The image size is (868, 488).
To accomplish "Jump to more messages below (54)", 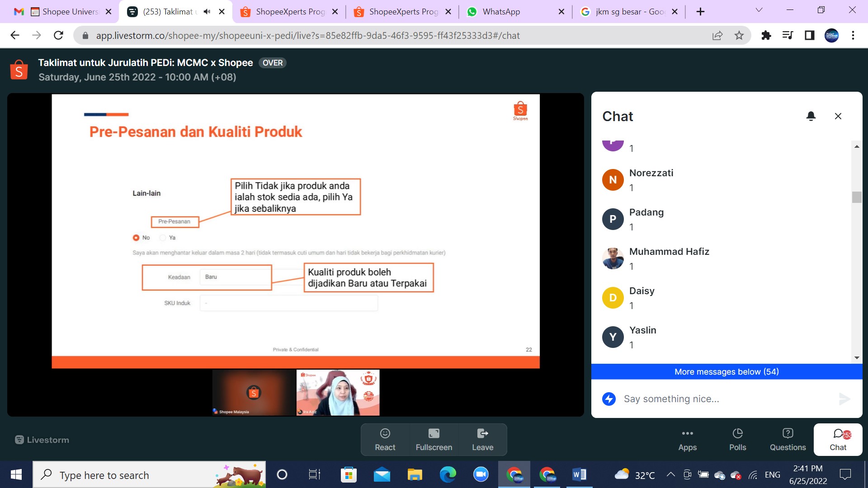I will 726,371.
